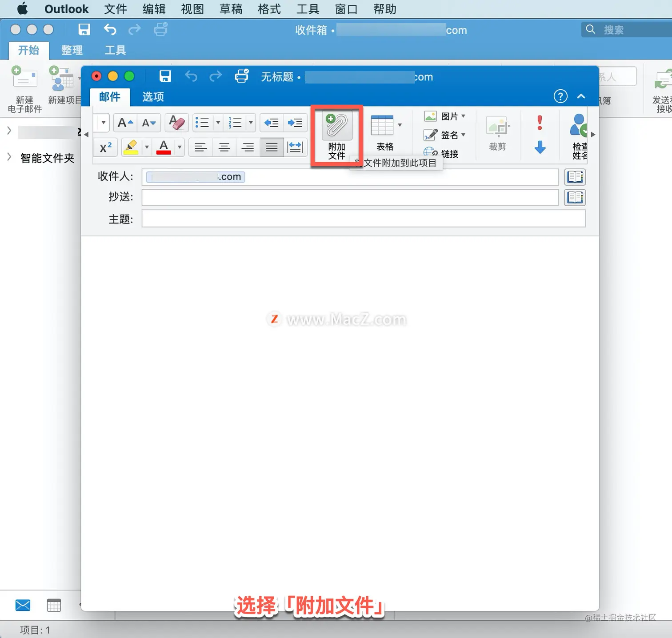Switch to Mail view via envelope icon

[23, 605]
